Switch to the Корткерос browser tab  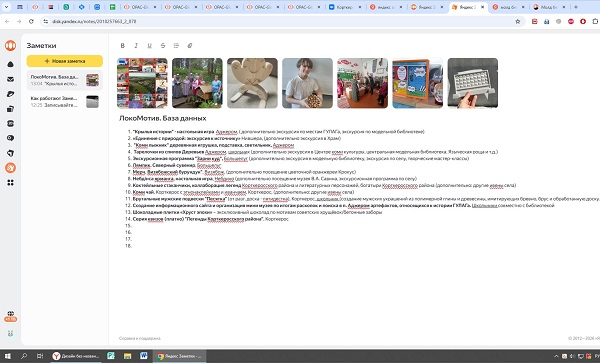[346, 7]
